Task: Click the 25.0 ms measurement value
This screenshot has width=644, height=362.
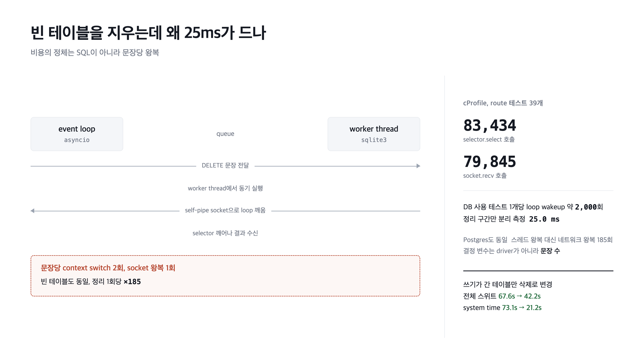Action: point(544,219)
